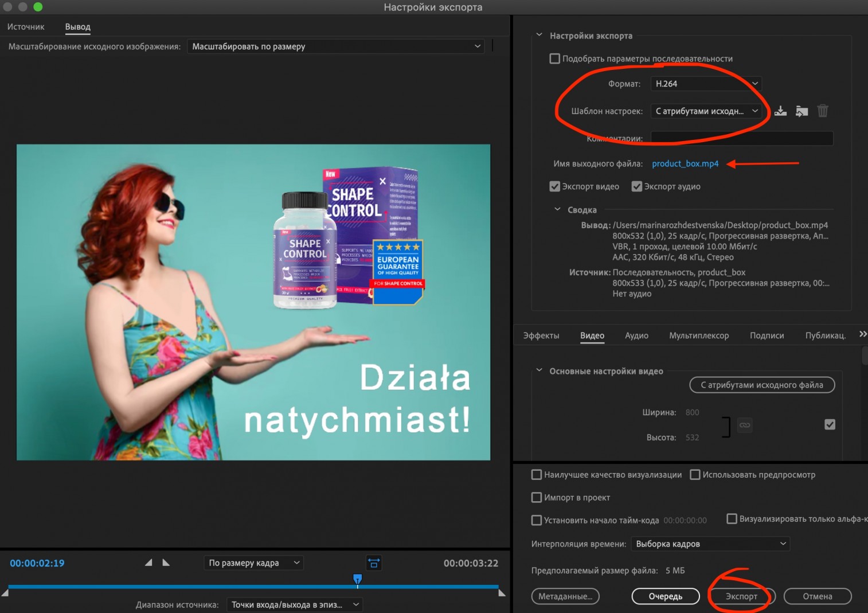Open the Source Range dropdown
The width and height of the screenshot is (868, 613).
tap(295, 604)
